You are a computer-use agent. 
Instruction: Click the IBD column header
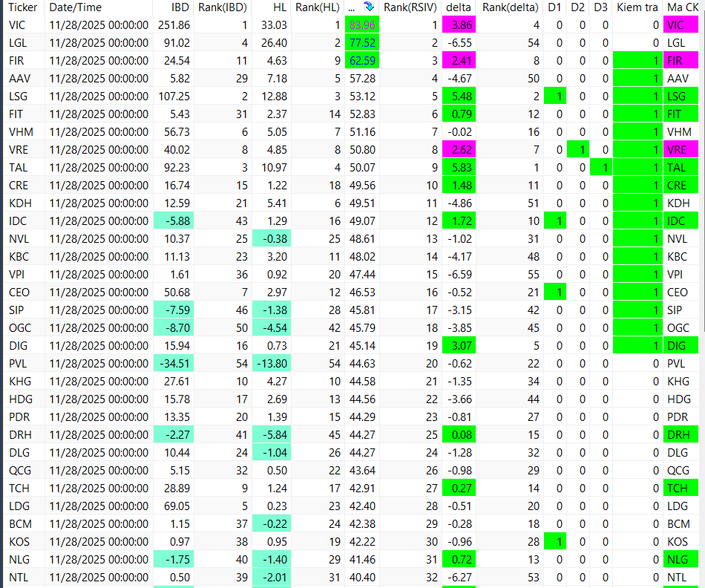coord(180,7)
